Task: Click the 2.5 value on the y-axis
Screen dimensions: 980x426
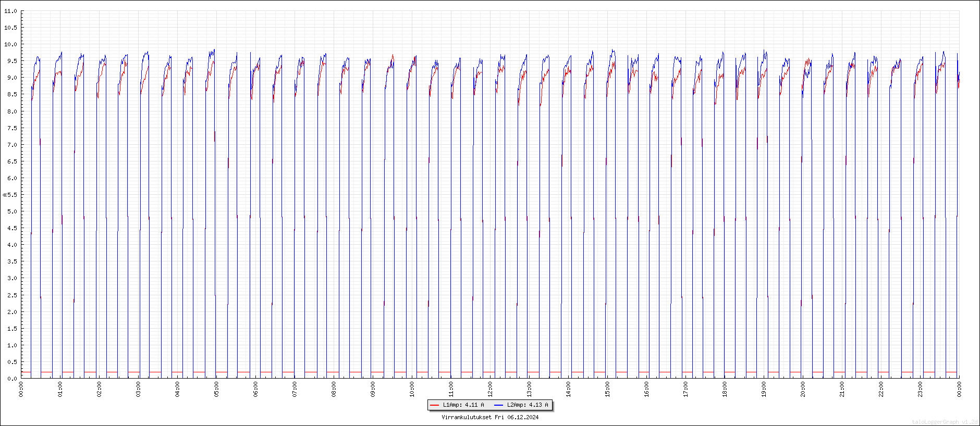Action: click(11, 295)
